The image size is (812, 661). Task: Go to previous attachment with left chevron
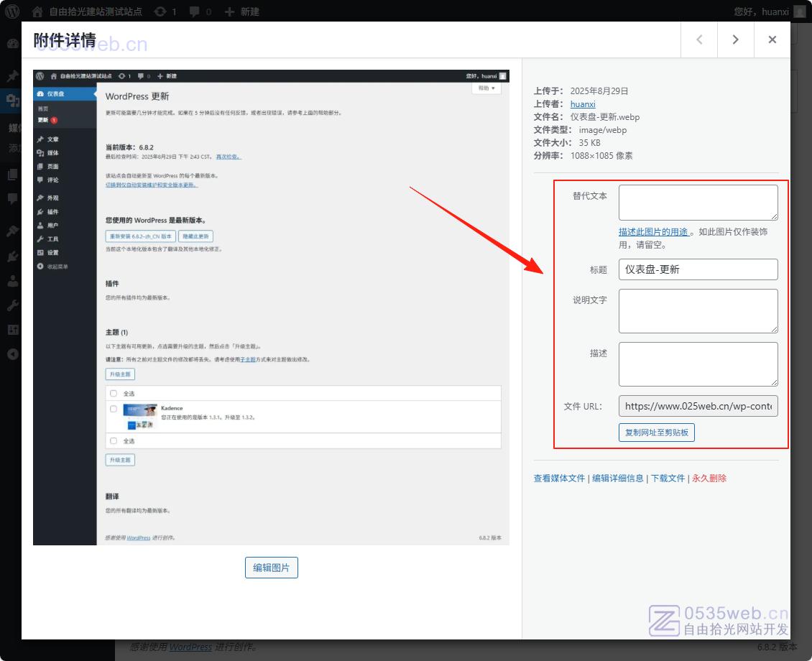click(699, 40)
